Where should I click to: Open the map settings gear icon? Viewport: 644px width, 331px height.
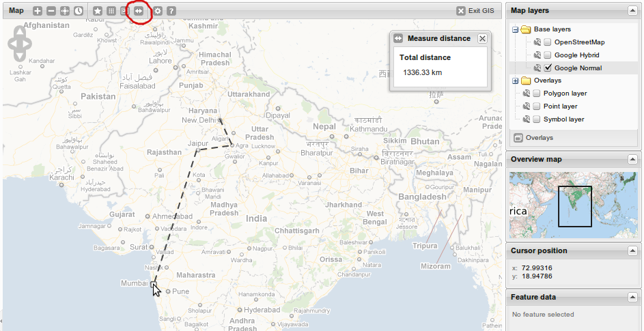coord(158,11)
